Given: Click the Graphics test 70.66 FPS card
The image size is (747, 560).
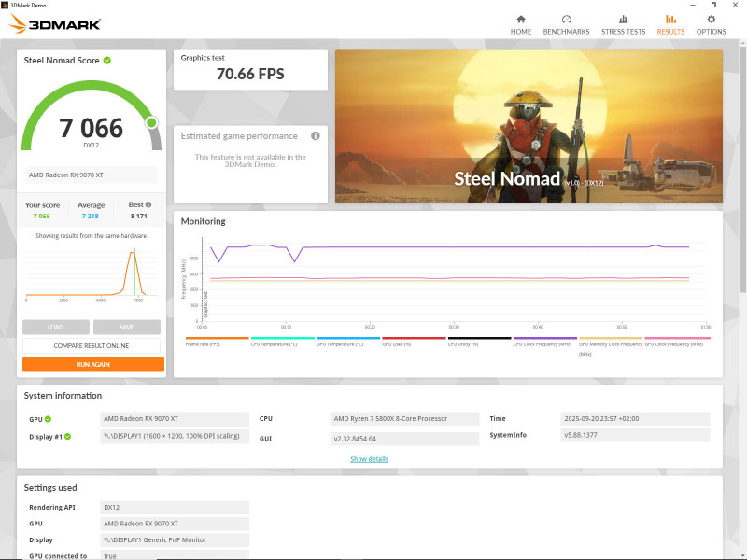Looking at the screenshot, I should coord(250,70).
